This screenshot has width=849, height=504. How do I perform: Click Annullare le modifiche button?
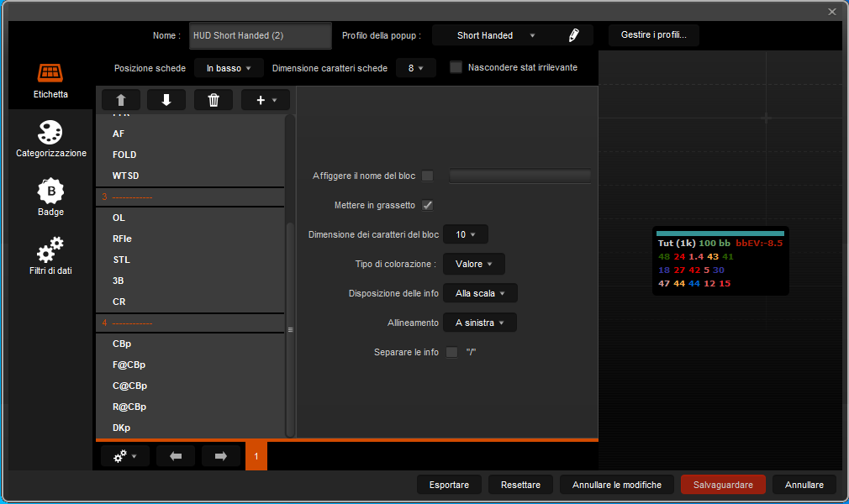click(x=617, y=485)
